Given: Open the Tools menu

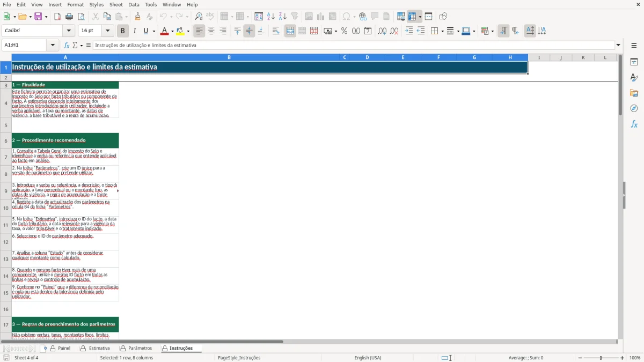Looking at the screenshot, I should click(x=151, y=4).
